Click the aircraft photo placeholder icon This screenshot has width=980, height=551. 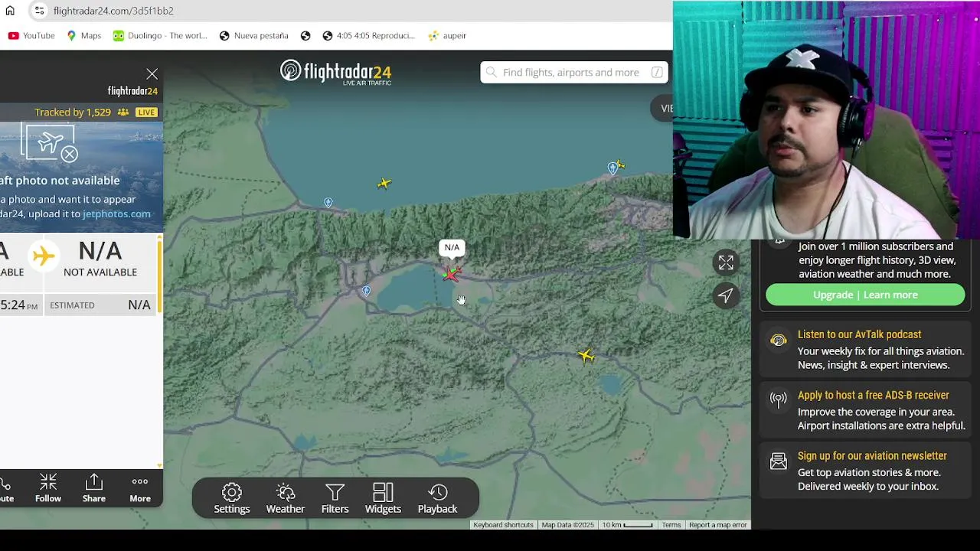(x=51, y=143)
